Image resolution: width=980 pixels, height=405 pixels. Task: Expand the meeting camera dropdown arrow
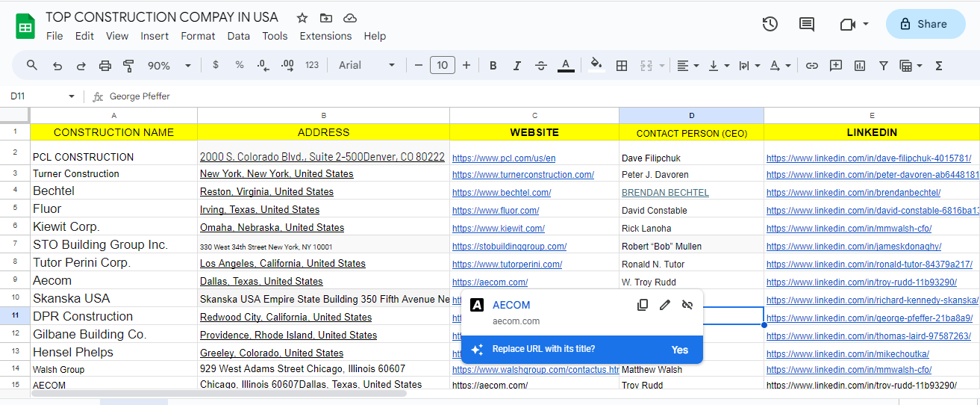(866, 24)
